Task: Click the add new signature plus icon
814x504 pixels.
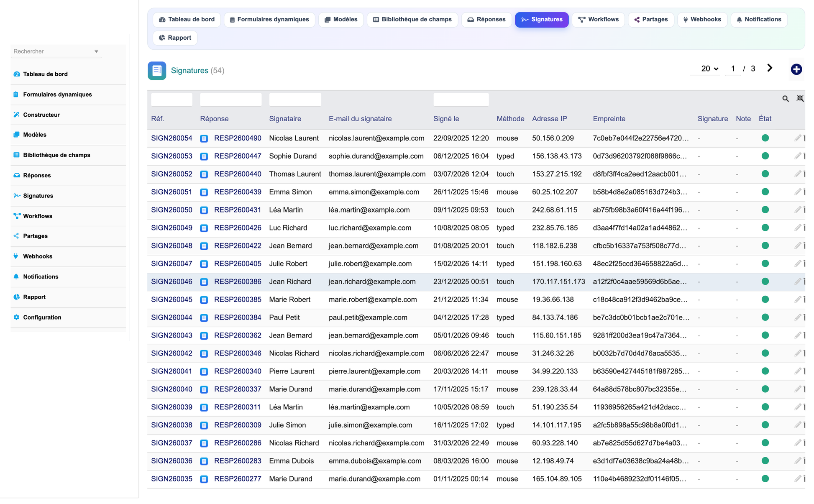Action: pos(796,69)
